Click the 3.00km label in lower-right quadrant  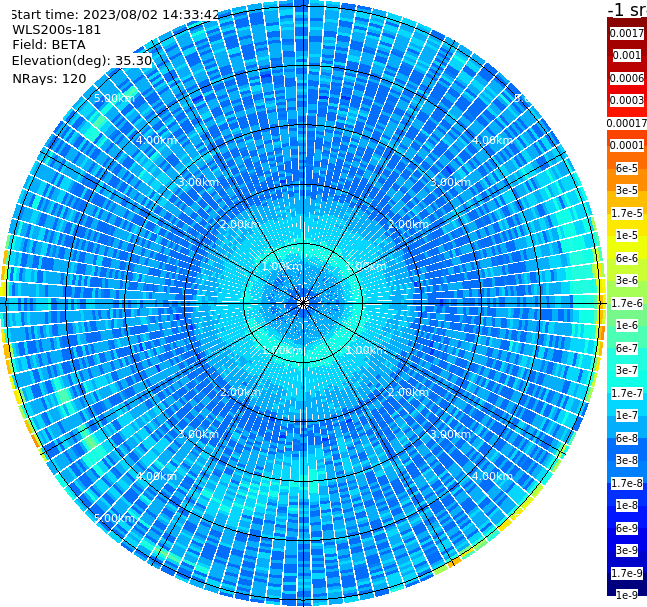coord(450,434)
